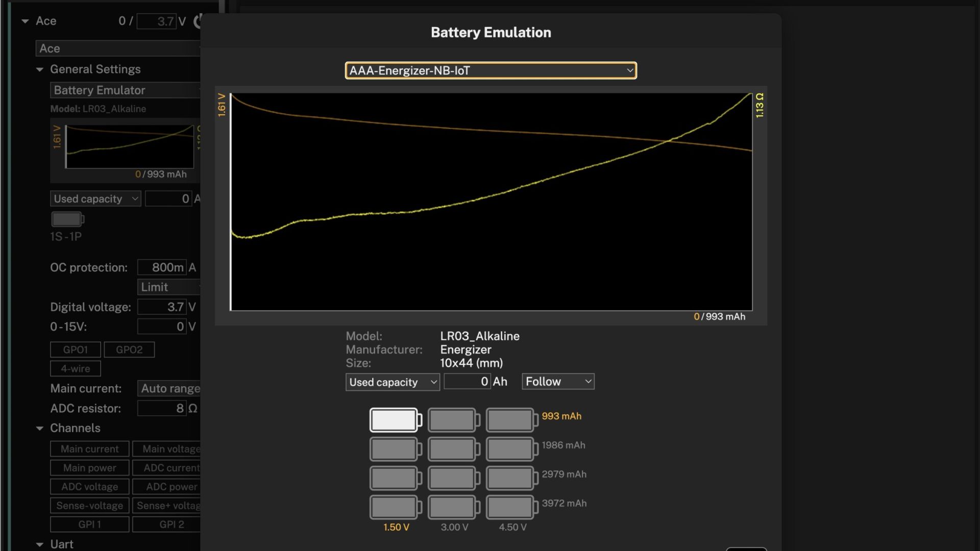Click the small battery curve thumbnail in sidebar
This screenshot has height=551, width=980.
(x=130, y=147)
